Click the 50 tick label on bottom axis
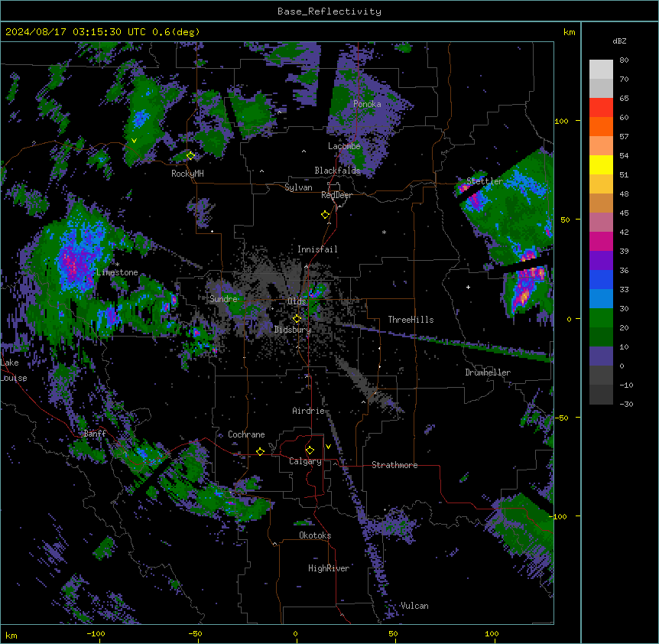The width and height of the screenshot is (659, 644). (393, 633)
